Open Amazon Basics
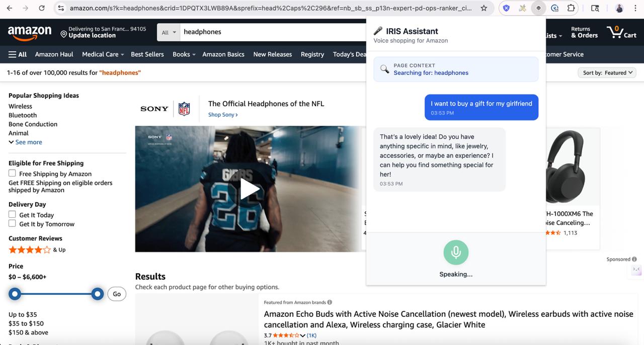 223,54
